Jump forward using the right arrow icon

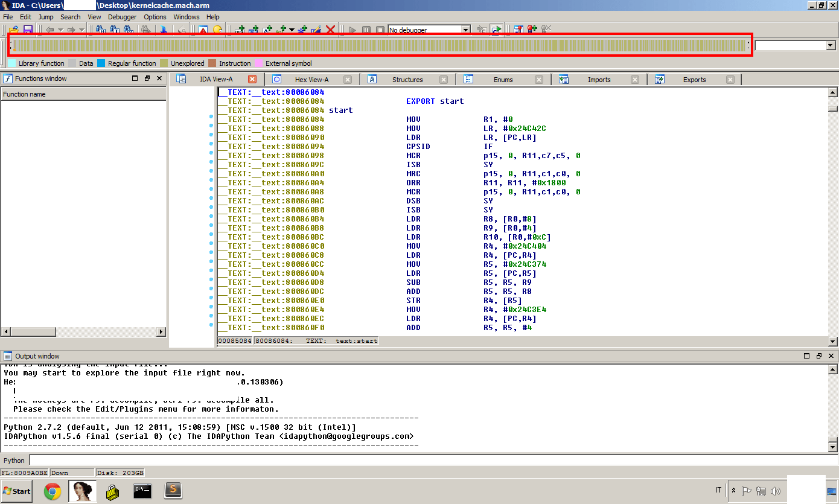coord(71,30)
